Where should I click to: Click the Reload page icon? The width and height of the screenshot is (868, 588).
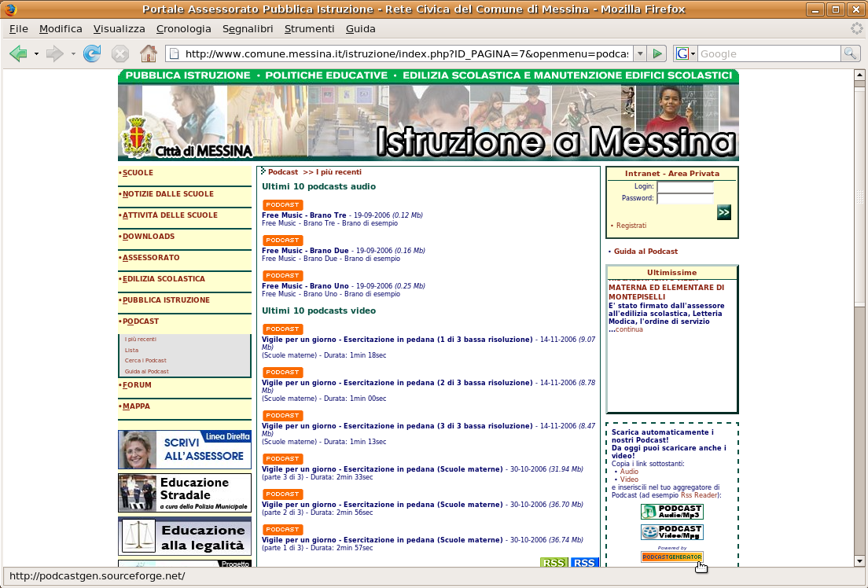pos(91,53)
